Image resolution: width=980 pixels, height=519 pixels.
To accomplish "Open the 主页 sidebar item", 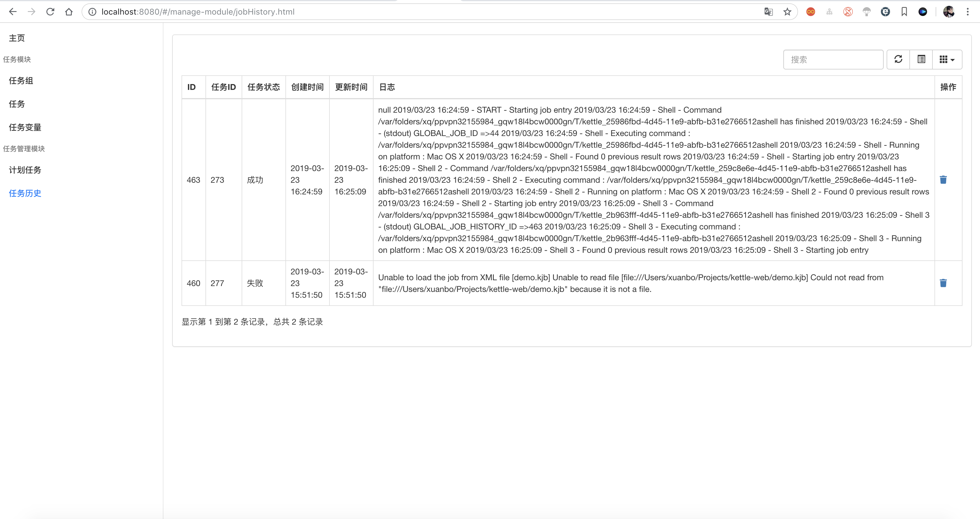I will coord(17,38).
